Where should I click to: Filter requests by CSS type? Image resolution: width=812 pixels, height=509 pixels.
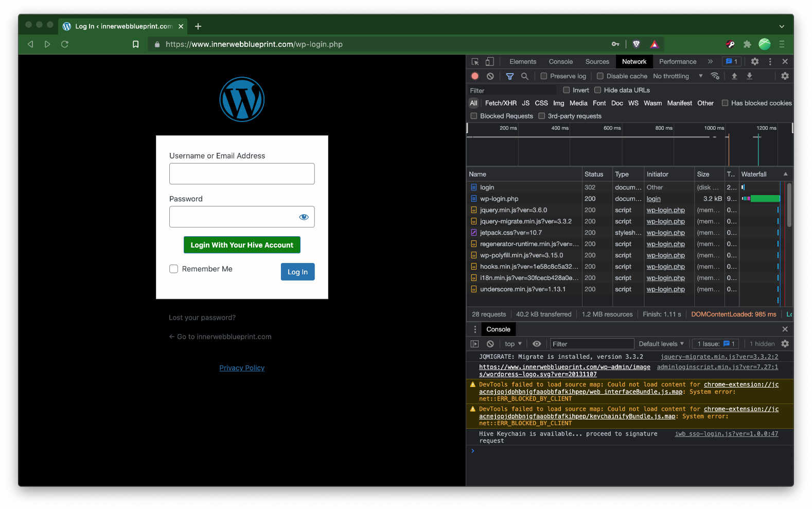[x=541, y=103]
